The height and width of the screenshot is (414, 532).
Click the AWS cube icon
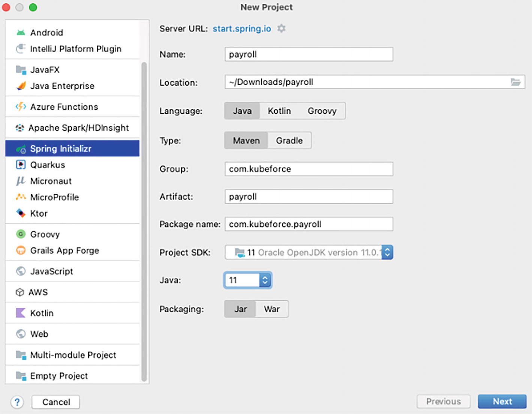coord(20,292)
